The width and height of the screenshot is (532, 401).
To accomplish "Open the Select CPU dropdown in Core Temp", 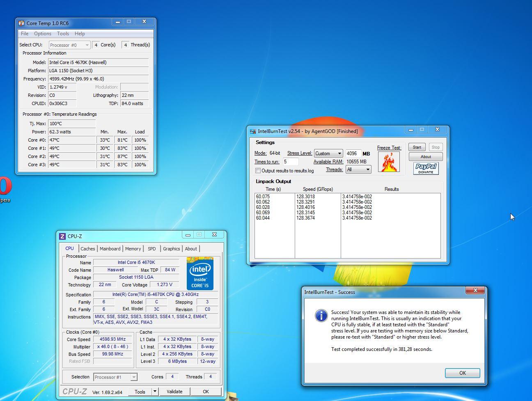I will (69, 45).
